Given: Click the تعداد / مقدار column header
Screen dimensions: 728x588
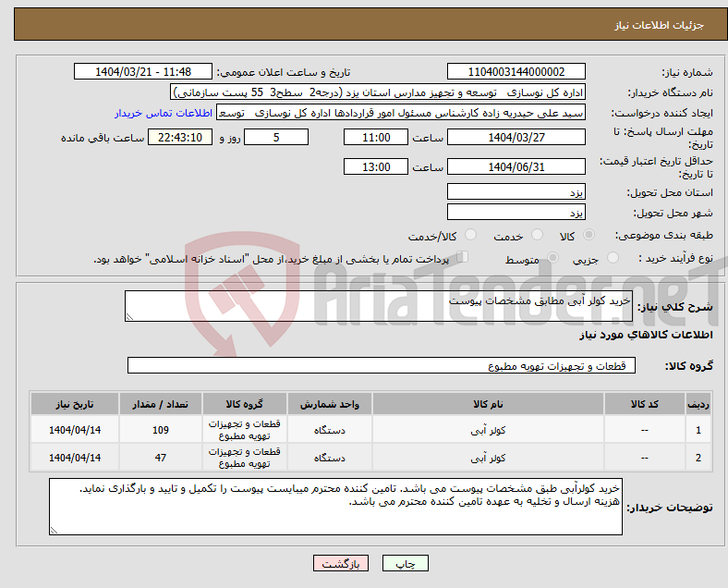Looking at the screenshot, I should 160,404.
